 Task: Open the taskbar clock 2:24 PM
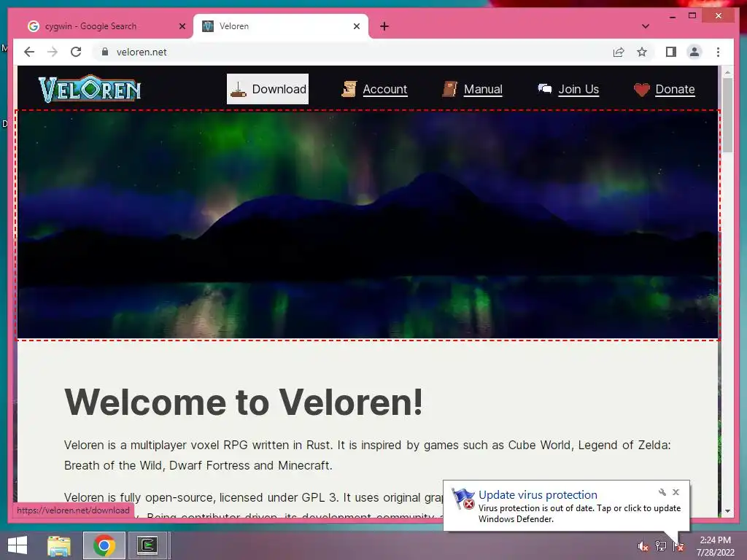(x=715, y=546)
